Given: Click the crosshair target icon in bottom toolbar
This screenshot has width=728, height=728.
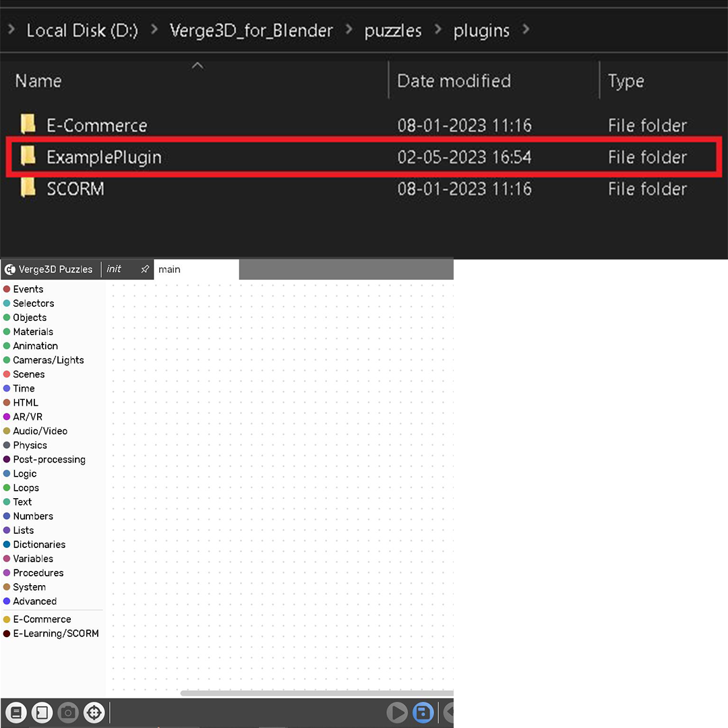Looking at the screenshot, I should [x=94, y=712].
